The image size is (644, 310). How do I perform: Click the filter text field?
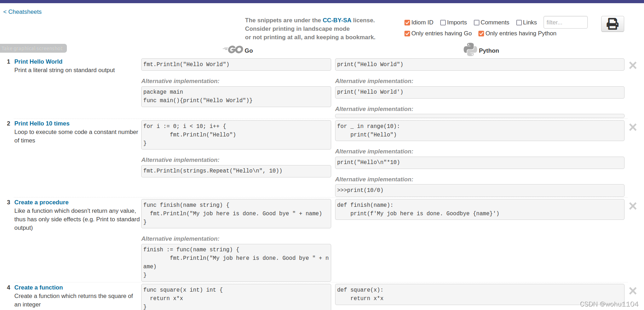point(565,22)
